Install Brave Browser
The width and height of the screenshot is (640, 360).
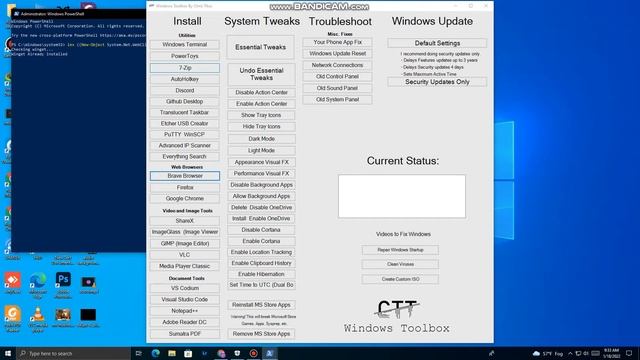pyautogui.click(x=185, y=176)
